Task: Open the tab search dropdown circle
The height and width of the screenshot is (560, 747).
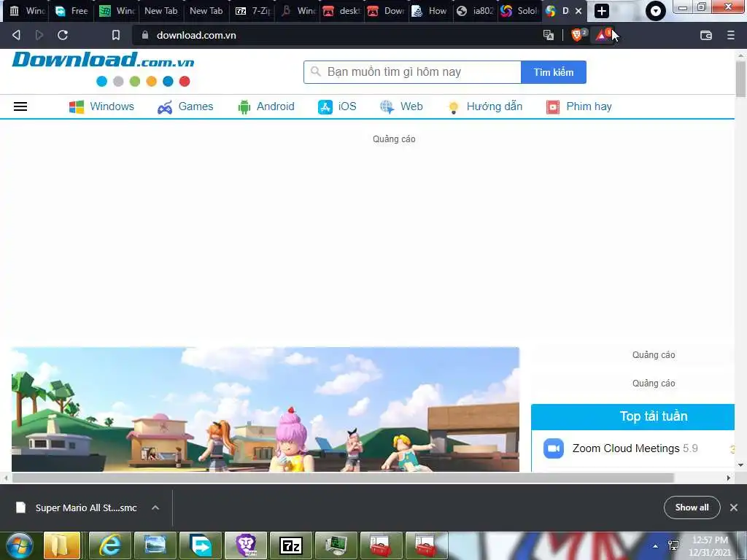Action: [x=656, y=11]
